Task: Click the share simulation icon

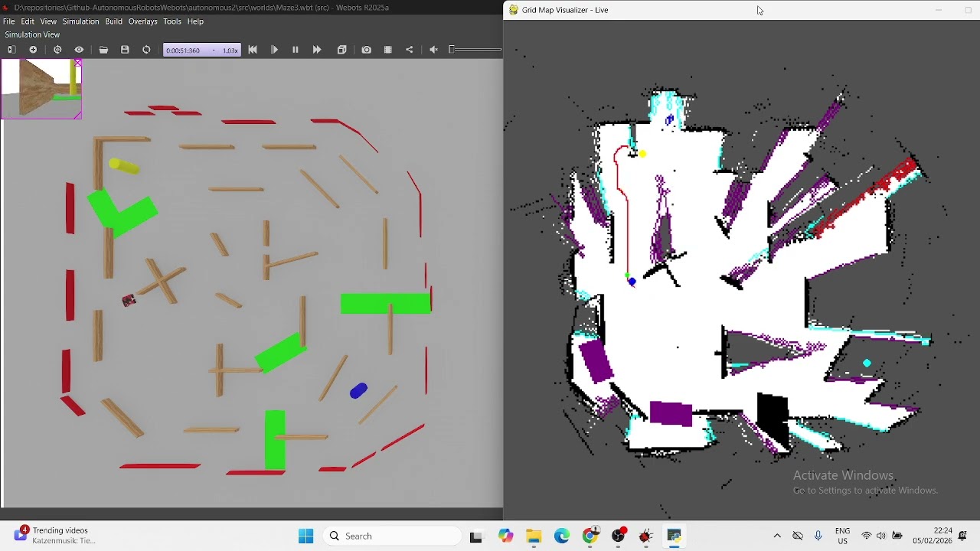Action: click(x=410, y=50)
